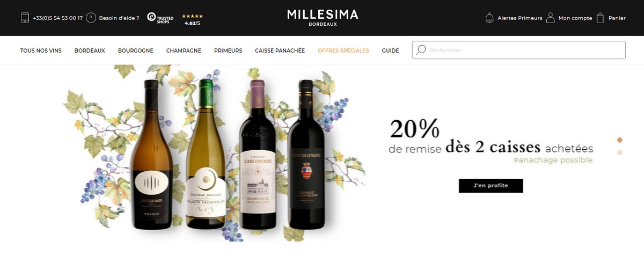Open the Besoin d'aide link

click(x=119, y=18)
